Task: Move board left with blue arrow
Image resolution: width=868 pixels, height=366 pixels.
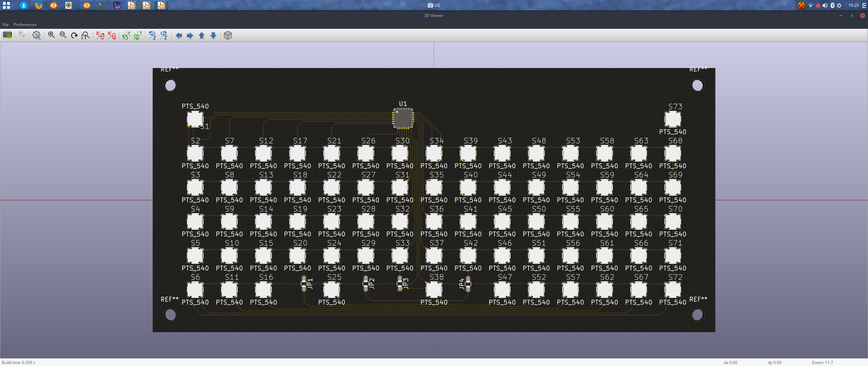Action: click(179, 35)
